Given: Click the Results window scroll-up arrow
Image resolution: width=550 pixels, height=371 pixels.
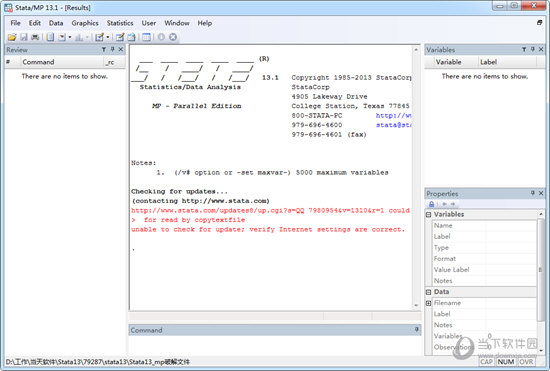Looking at the screenshot, I should pos(416,50).
